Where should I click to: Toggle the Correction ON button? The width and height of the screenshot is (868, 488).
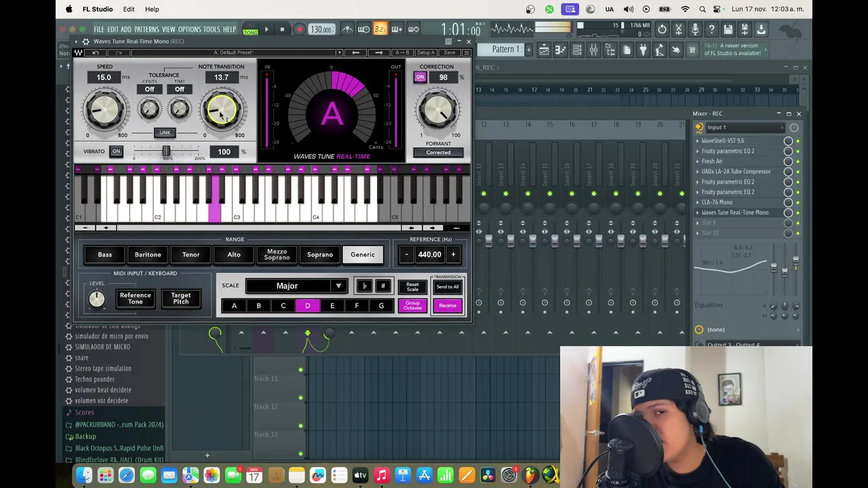coord(420,77)
